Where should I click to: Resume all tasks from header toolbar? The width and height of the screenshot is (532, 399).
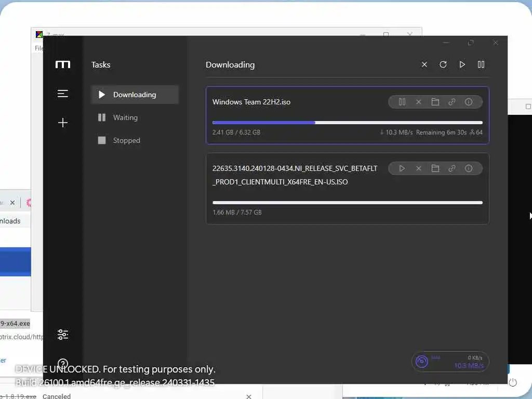462,64
